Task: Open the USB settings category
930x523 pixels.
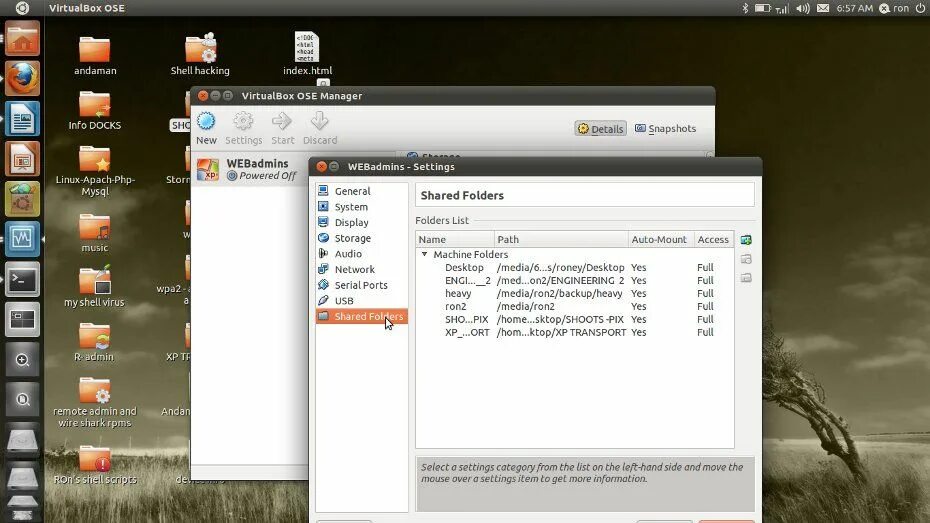Action: click(x=361, y=301)
